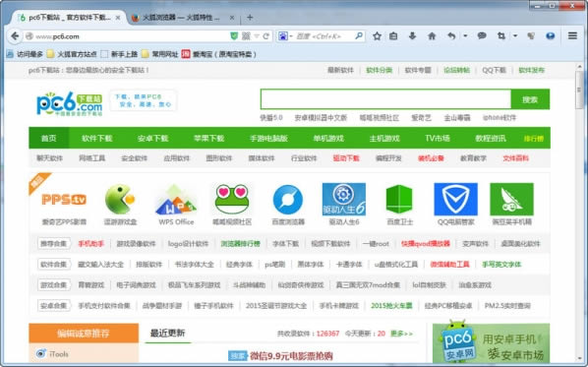Open the red 手机助手 link
588x367 pixels.
[x=91, y=244]
